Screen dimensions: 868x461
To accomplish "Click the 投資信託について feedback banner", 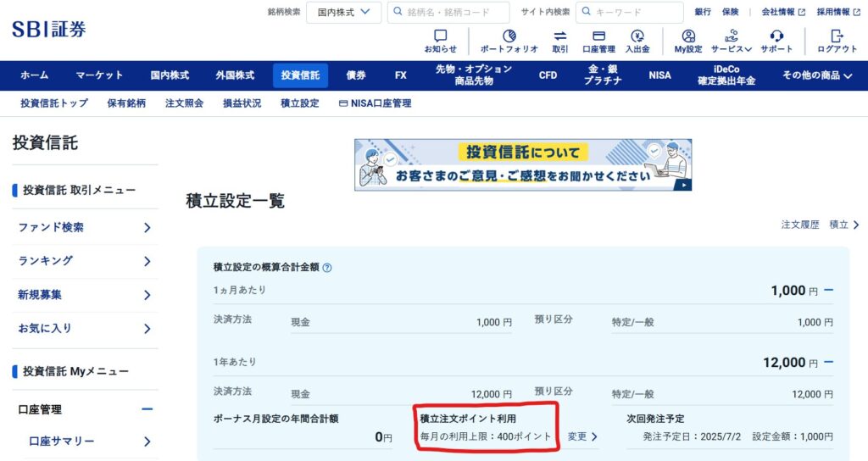I will 523,165.
